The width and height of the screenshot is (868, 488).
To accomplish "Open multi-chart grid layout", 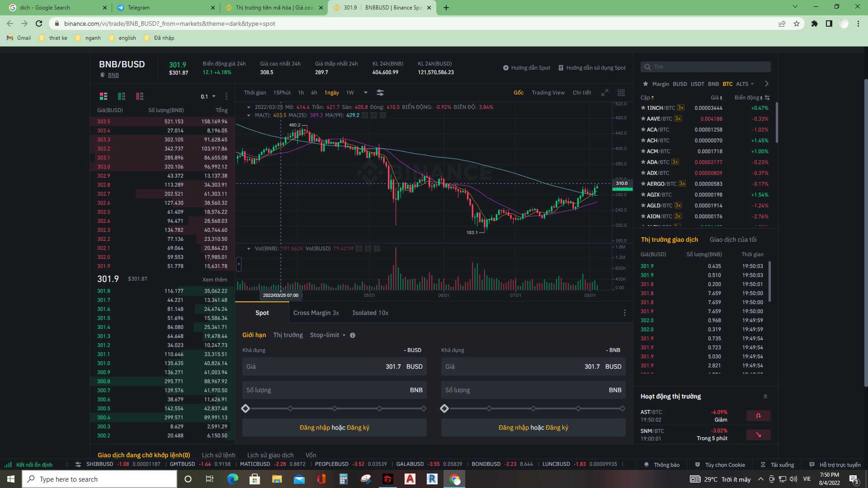I will (x=621, y=93).
